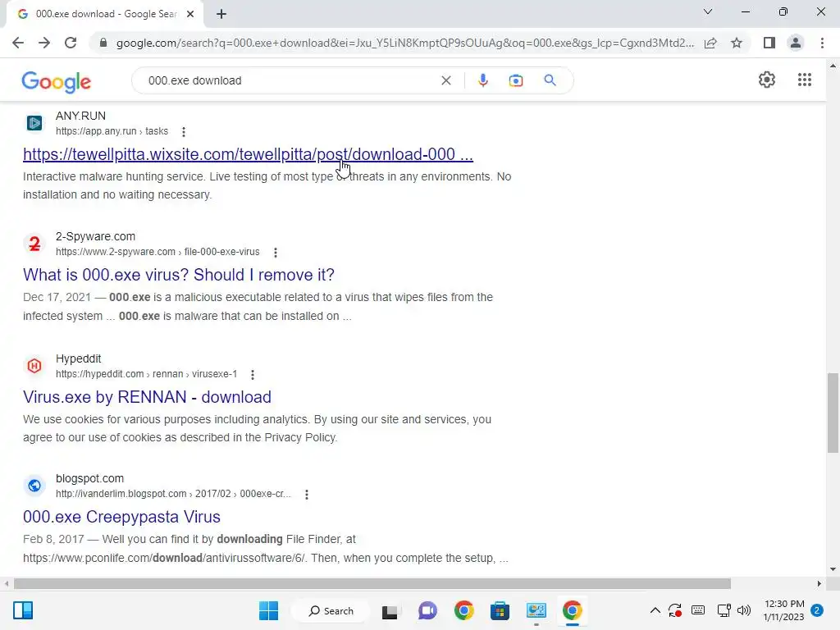Bookmark this page with the star icon
Image resolution: width=840 pixels, height=630 pixels.
pyautogui.click(x=737, y=43)
